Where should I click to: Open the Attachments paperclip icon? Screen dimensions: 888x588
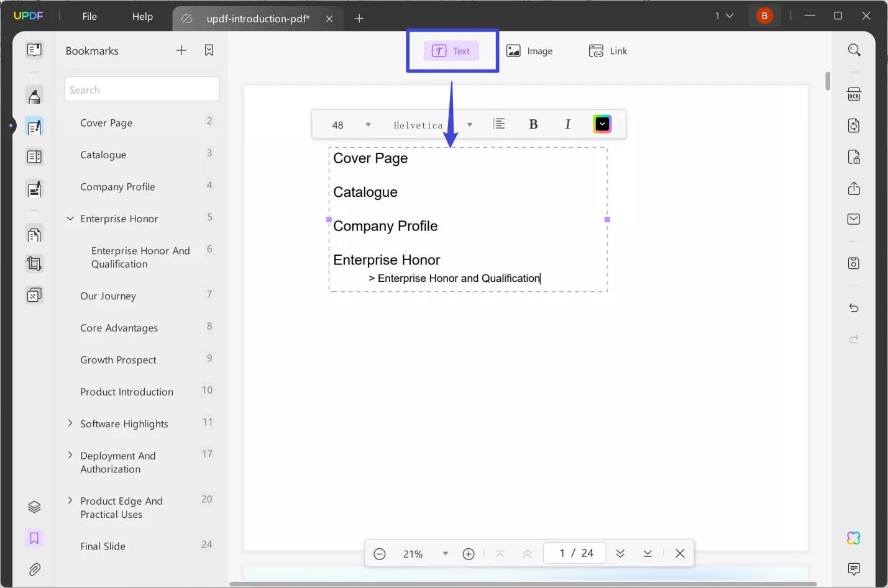(x=34, y=569)
